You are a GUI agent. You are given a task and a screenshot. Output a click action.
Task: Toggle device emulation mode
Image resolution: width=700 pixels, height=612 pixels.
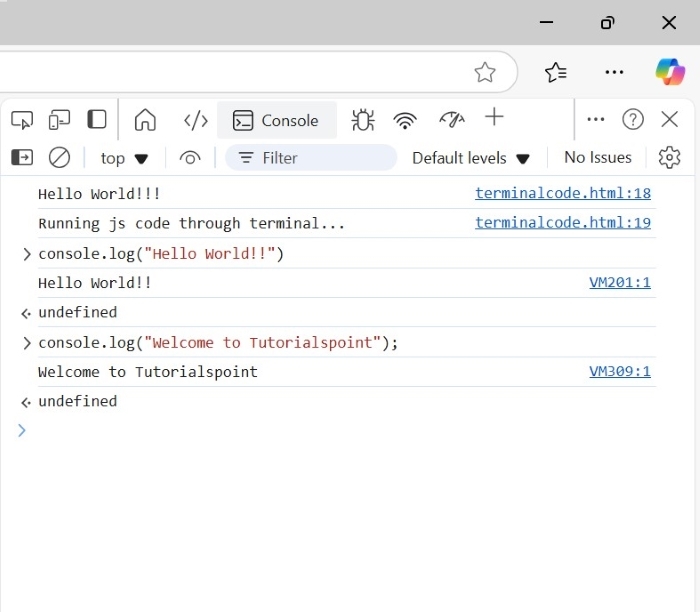pyautogui.click(x=59, y=120)
